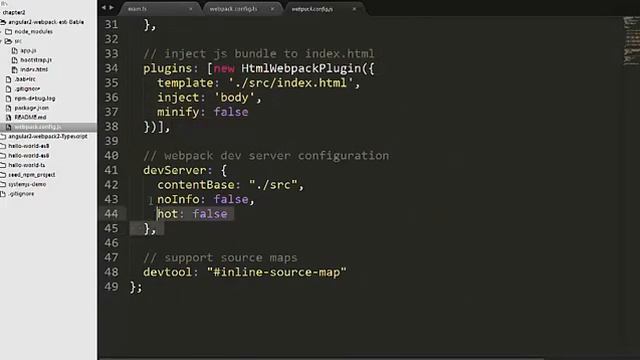Open package.json in the sidebar
640x360 pixels.
[31, 108]
